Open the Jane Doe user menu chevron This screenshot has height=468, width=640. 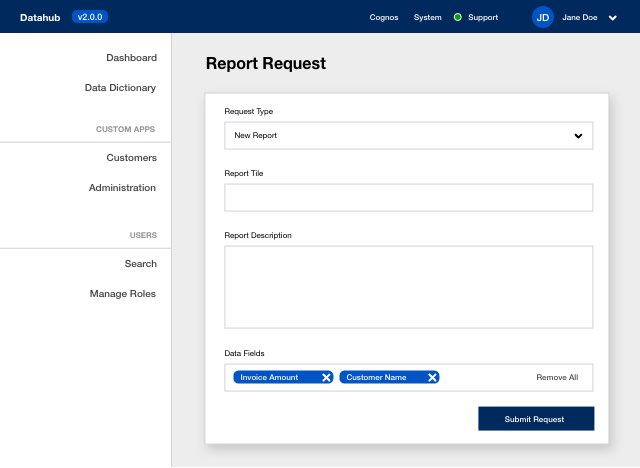[x=613, y=18]
